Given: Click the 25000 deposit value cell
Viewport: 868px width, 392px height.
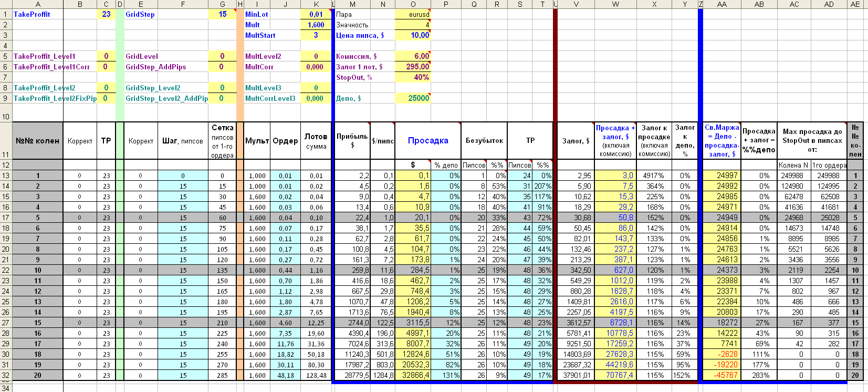Looking at the screenshot, I should click(413, 98).
